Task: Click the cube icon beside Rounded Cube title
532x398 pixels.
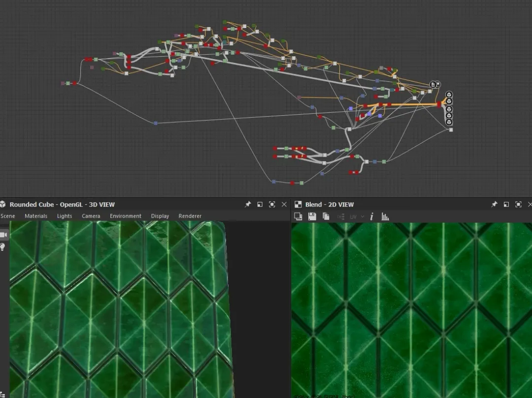Action: click(3, 204)
